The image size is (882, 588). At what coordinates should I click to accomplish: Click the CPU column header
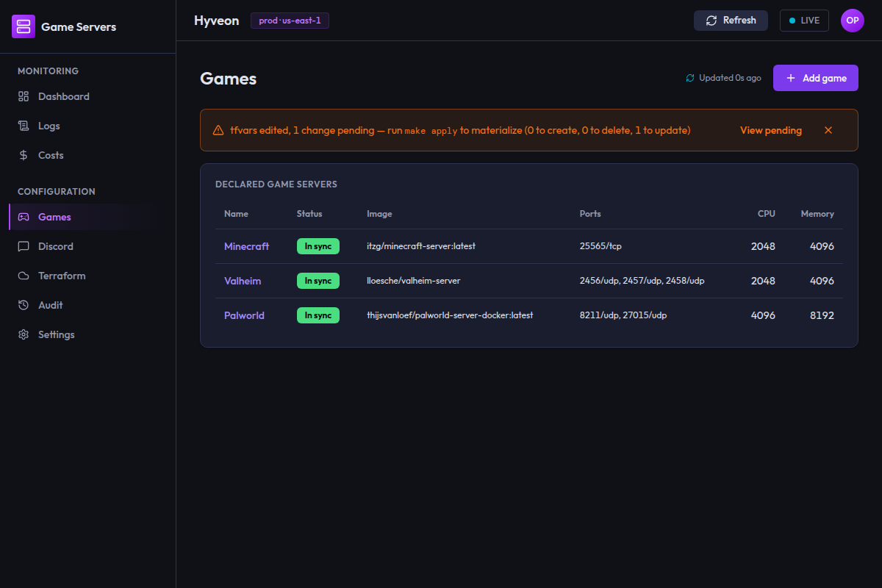pyautogui.click(x=767, y=214)
